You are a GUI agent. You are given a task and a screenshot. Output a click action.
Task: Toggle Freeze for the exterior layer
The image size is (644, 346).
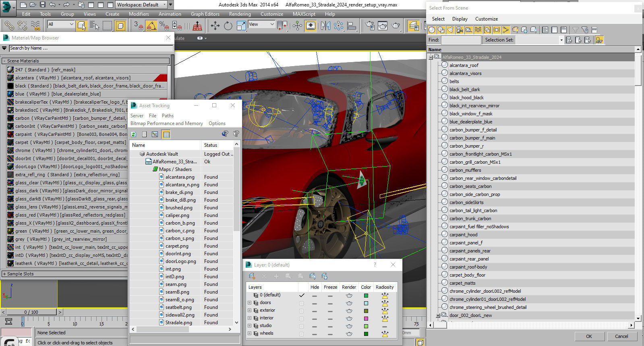[x=330, y=311]
